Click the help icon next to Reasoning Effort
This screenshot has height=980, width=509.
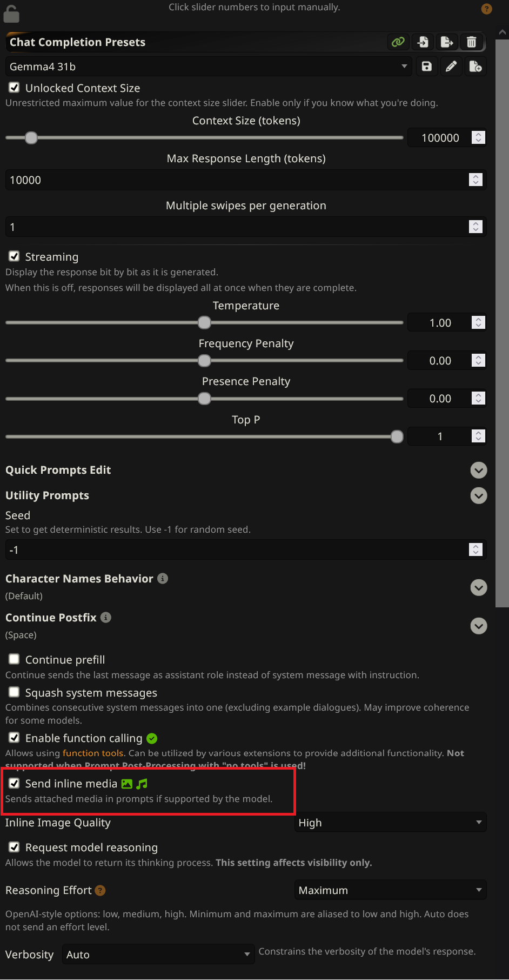pos(100,890)
